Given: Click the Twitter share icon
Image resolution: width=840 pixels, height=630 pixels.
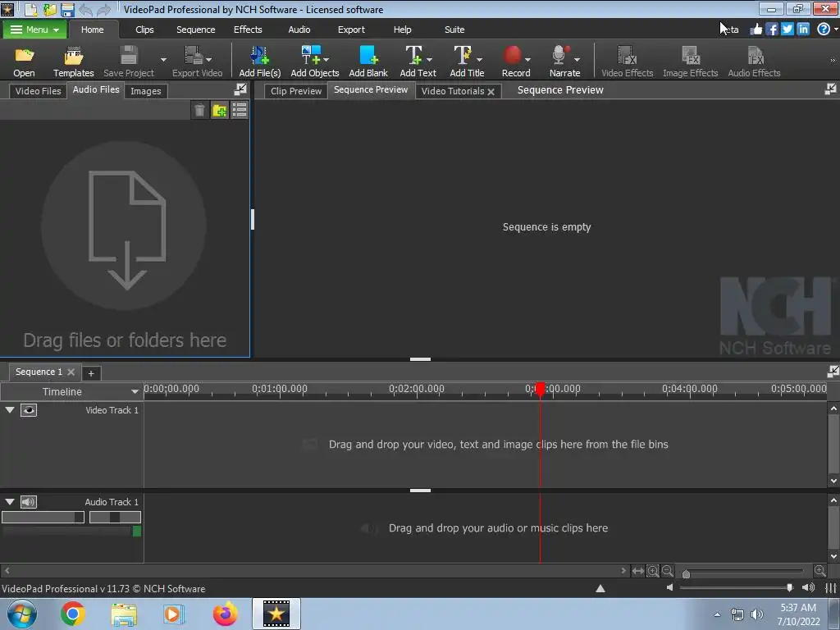Looking at the screenshot, I should 787,29.
